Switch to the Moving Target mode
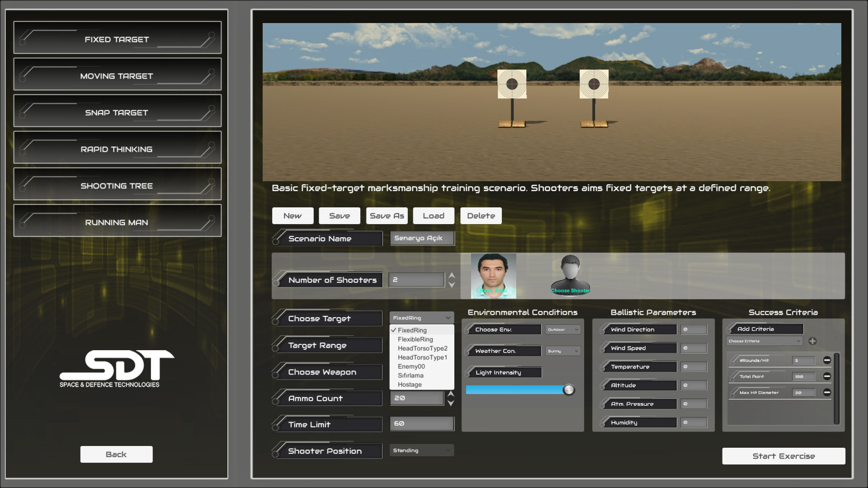Image resolution: width=868 pixels, height=488 pixels. point(117,75)
